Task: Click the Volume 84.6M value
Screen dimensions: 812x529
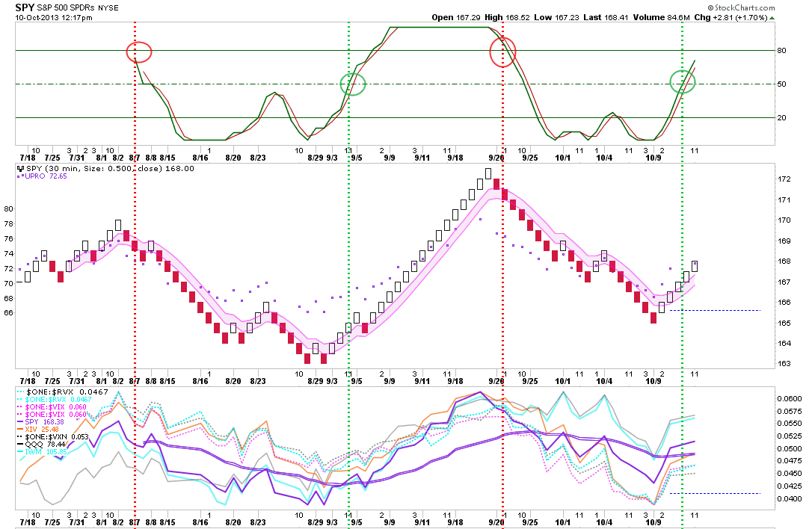Action: click(x=661, y=17)
